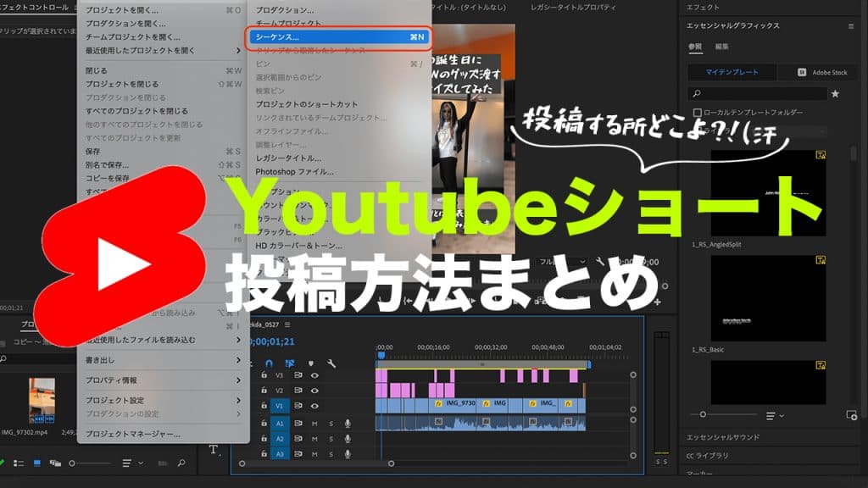Enable voice-over record on track A1
The width and height of the screenshot is (868, 488).
click(x=348, y=424)
